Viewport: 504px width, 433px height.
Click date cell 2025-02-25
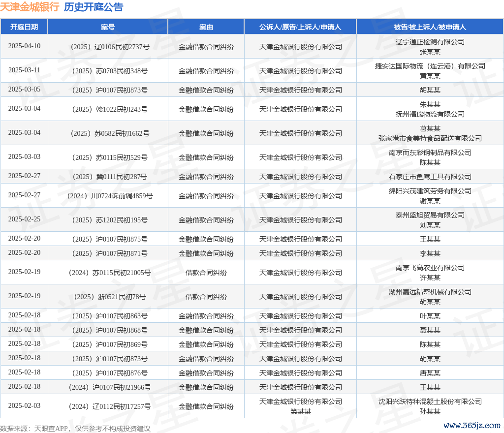click(24, 219)
